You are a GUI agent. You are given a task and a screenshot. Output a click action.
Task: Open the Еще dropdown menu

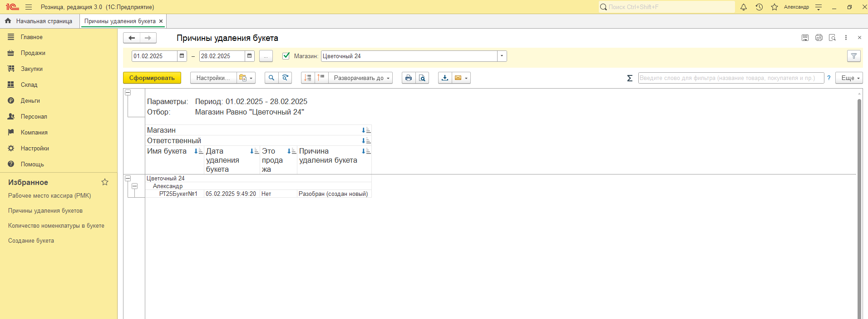pos(850,78)
